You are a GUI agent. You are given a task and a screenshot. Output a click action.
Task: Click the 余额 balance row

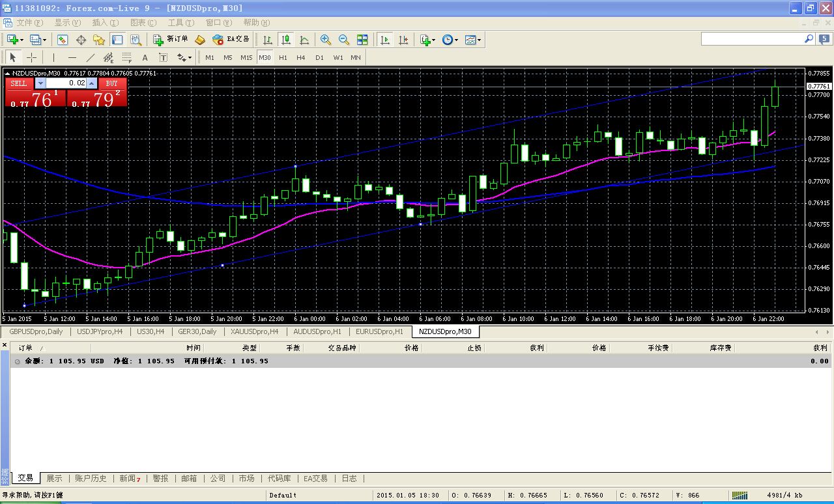coord(420,361)
